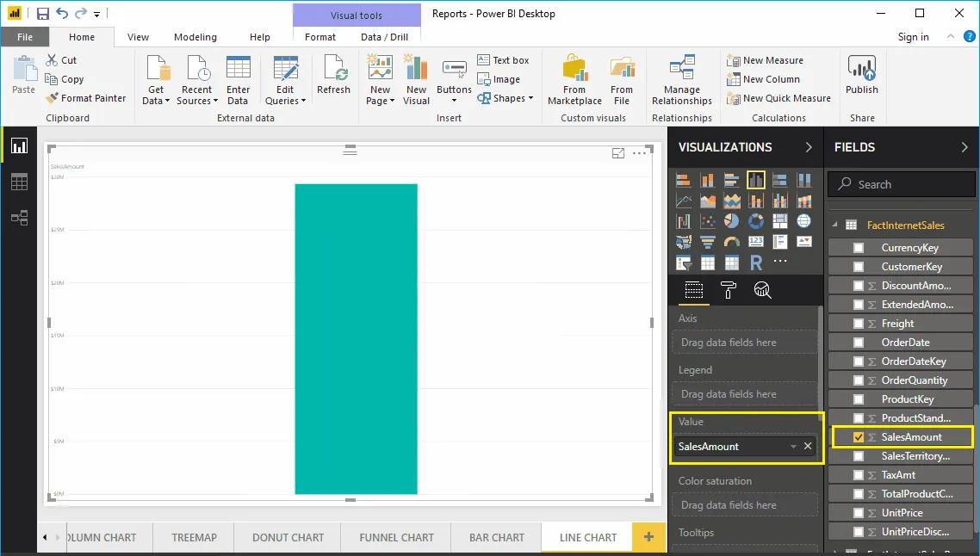The width and height of the screenshot is (980, 556).
Task: Enter focus mode on the column chart
Action: (x=618, y=152)
